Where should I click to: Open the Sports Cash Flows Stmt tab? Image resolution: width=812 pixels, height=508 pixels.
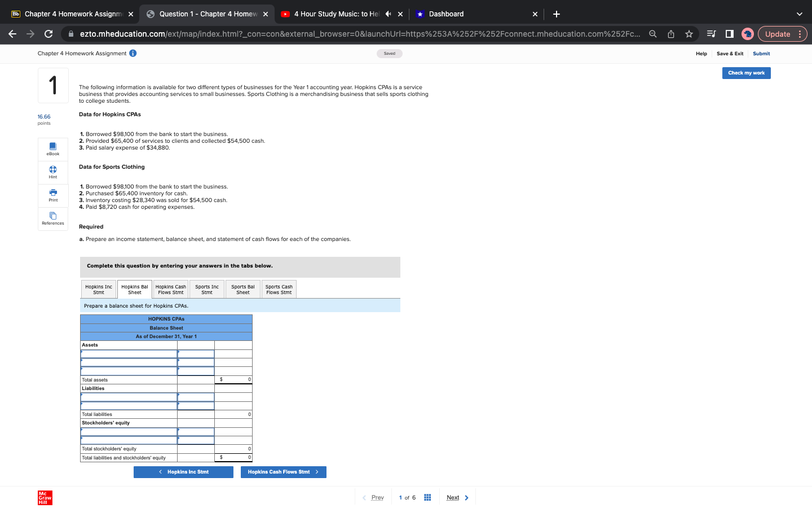pyautogui.click(x=279, y=290)
